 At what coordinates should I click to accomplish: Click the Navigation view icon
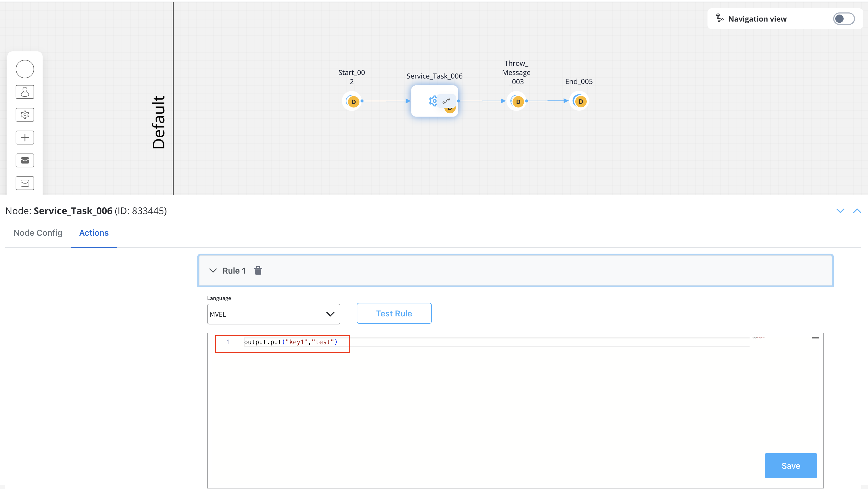pos(719,18)
